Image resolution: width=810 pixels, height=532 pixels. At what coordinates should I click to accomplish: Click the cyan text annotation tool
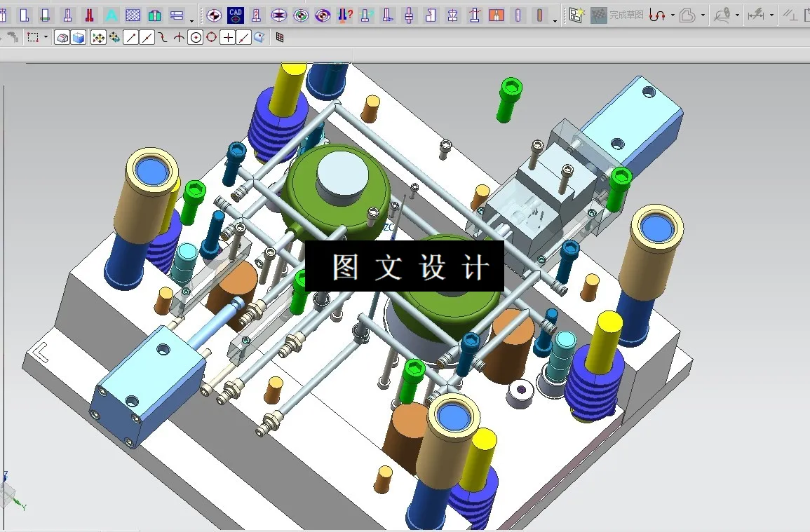(x=110, y=15)
